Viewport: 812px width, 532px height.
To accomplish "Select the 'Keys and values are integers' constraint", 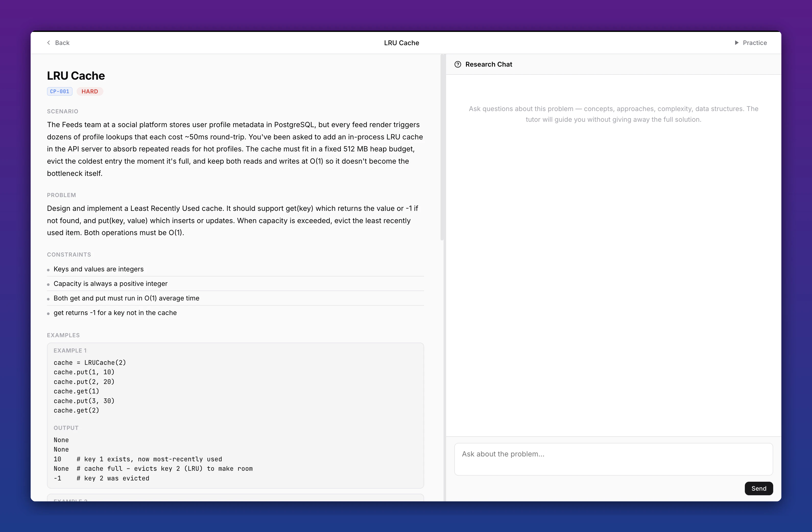I will pyautogui.click(x=98, y=269).
